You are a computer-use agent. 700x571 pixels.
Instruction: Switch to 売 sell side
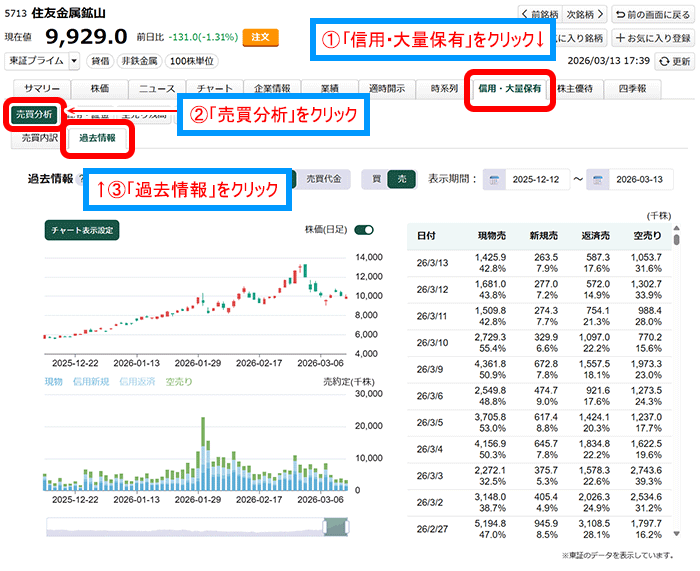402,179
